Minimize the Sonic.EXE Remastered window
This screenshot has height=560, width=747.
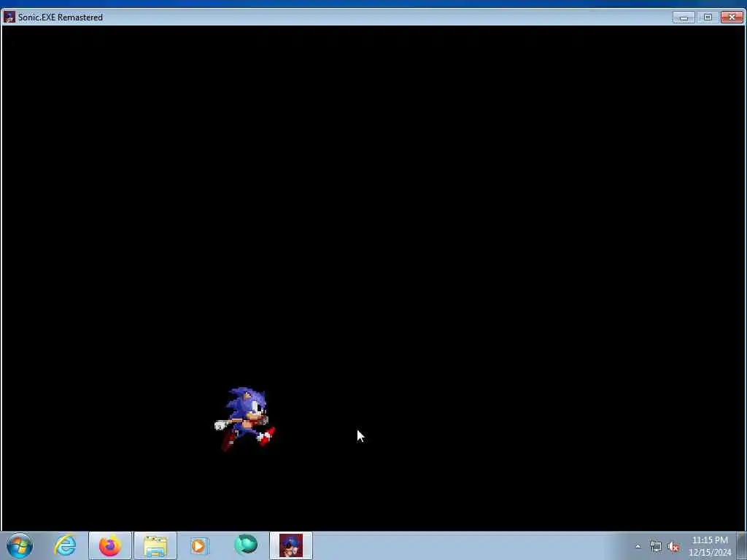tap(684, 17)
